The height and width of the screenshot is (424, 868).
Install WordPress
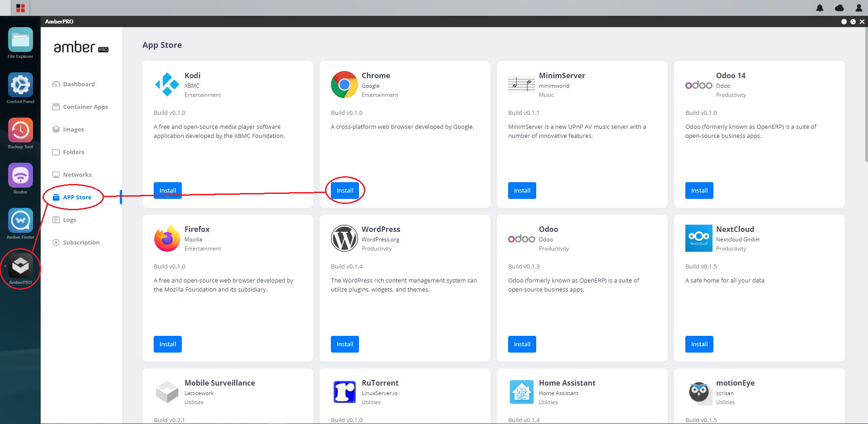pyautogui.click(x=345, y=344)
